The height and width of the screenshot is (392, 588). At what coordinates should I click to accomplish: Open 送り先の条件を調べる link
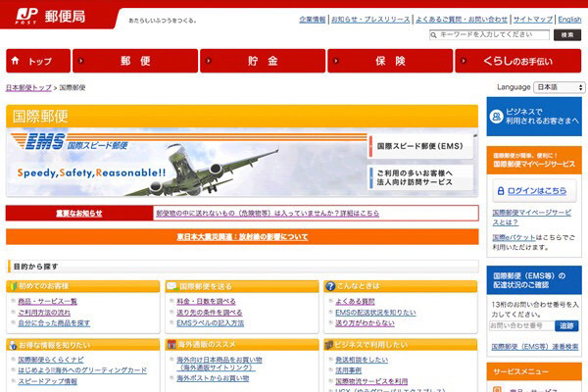point(210,312)
